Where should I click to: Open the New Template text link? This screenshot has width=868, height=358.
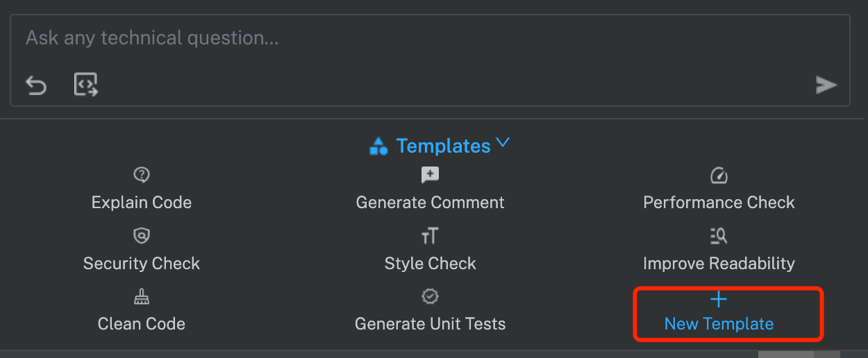point(719,324)
